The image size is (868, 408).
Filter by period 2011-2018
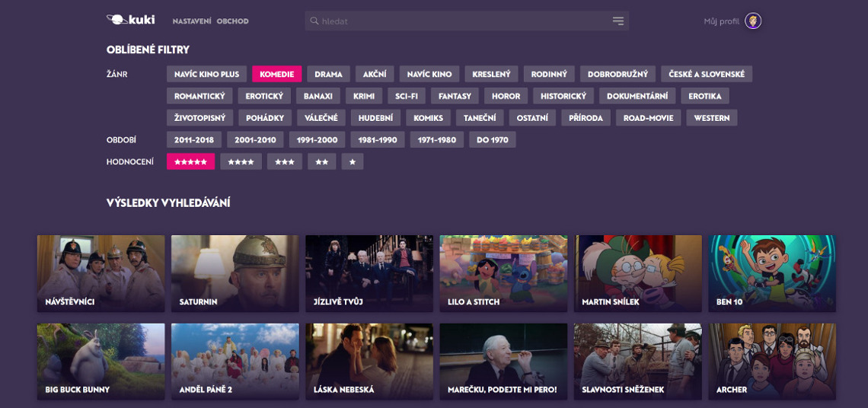[x=193, y=139]
